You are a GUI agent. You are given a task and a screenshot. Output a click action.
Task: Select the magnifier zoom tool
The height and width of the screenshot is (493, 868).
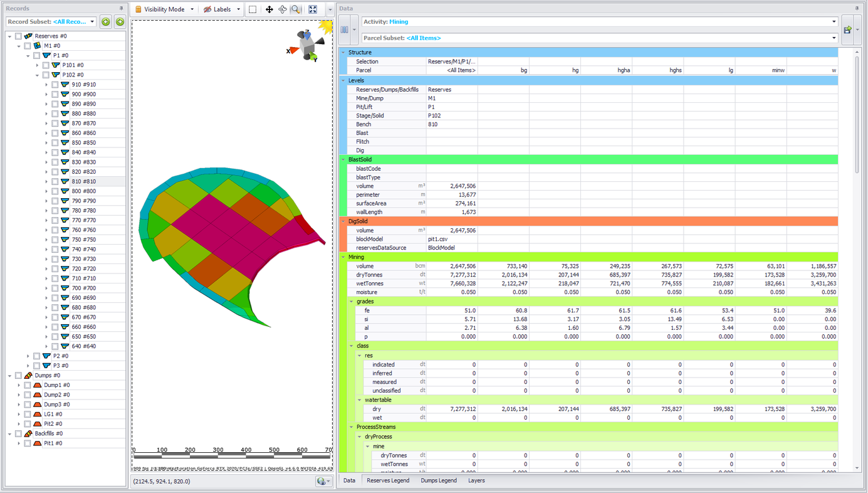point(296,9)
